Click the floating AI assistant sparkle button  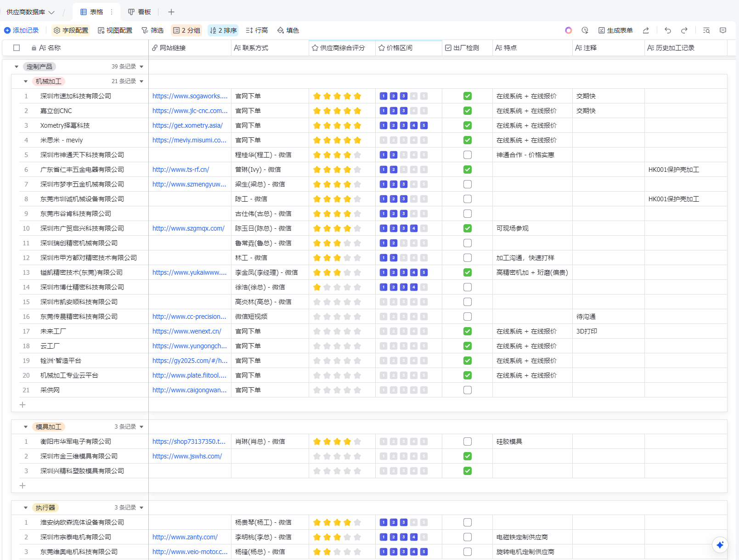[720, 545]
